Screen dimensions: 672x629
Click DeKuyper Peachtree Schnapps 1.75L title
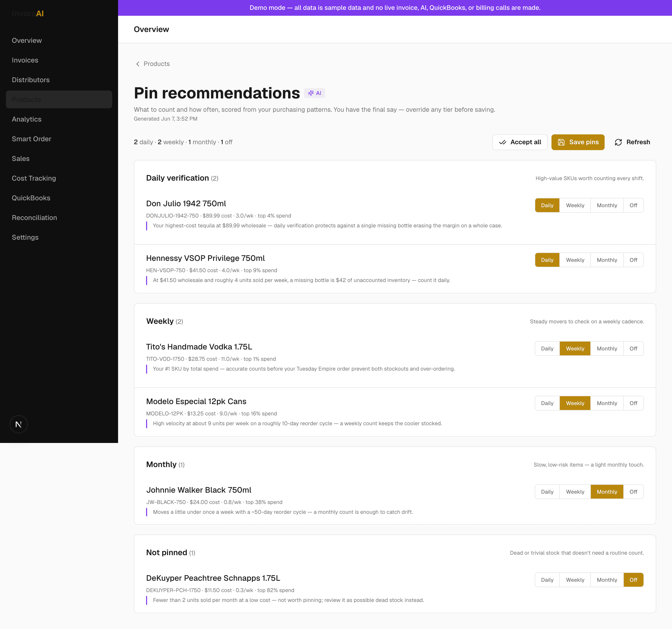[213, 578]
